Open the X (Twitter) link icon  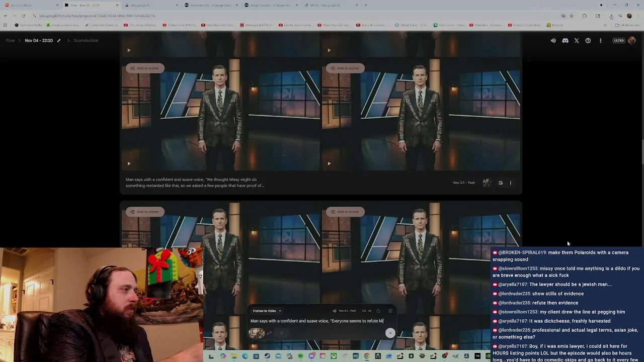pyautogui.click(x=577, y=41)
